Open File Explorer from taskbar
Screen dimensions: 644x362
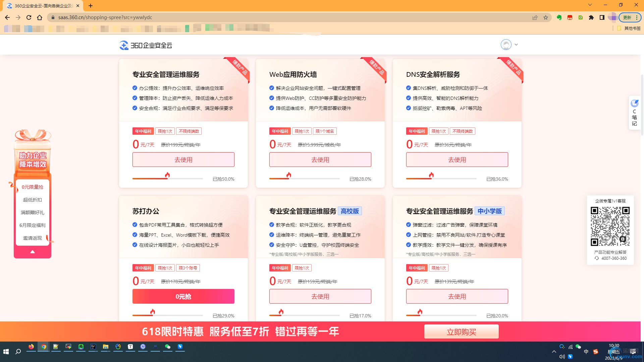tap(106, 347)
